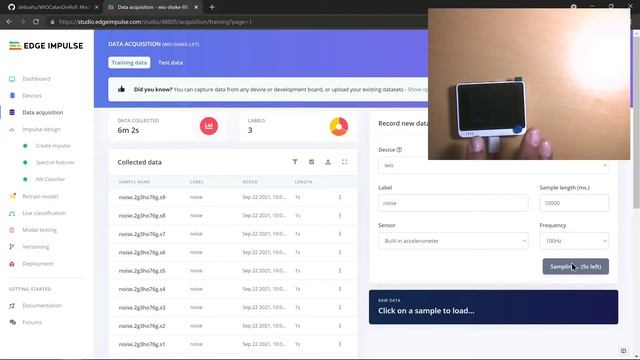Click upload data icon in Collected data

pyautogui.click(x=328, y=162)
